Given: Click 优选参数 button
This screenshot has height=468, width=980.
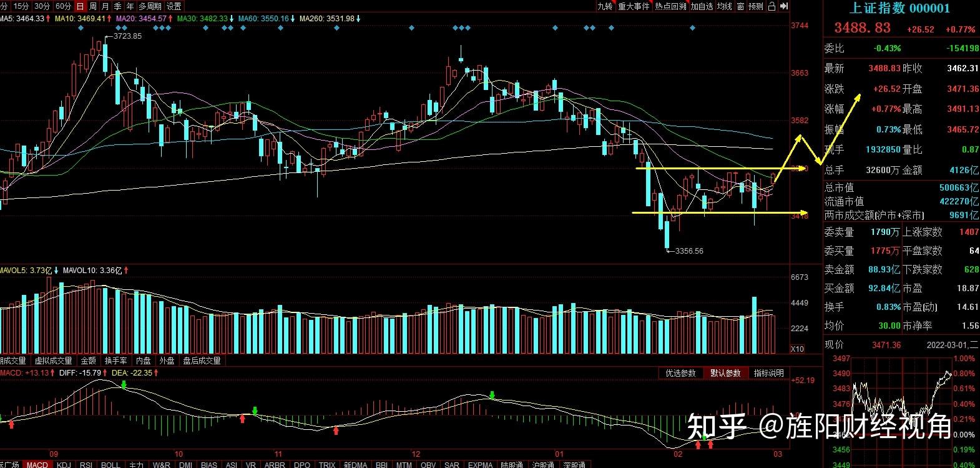Looking at the screenshot, I should click(x=680, y=373).
